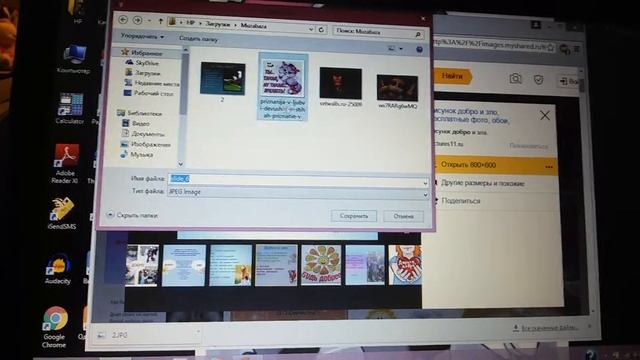Select Библиотеки in the navigation pane

click(140, 113)
